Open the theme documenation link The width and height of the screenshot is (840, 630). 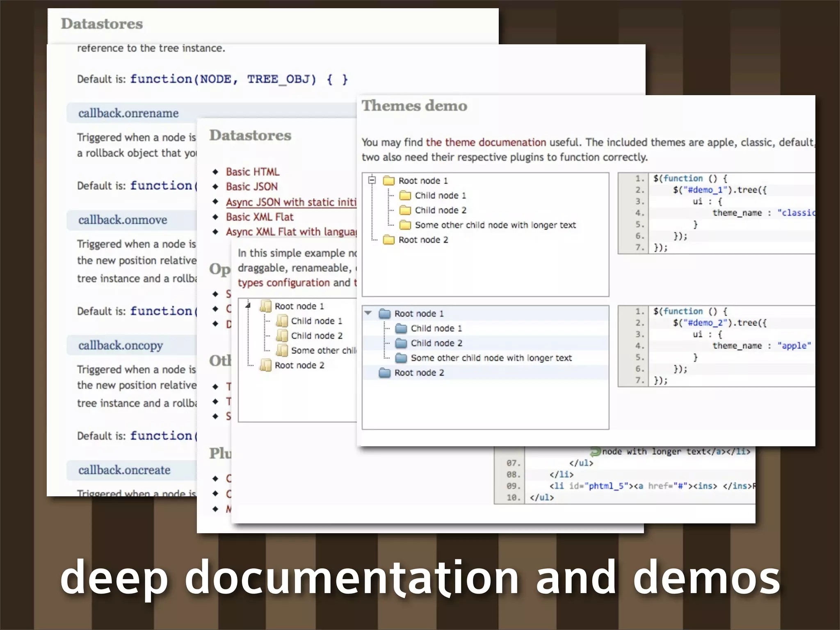pyautogui.click(x=486, y=142)
